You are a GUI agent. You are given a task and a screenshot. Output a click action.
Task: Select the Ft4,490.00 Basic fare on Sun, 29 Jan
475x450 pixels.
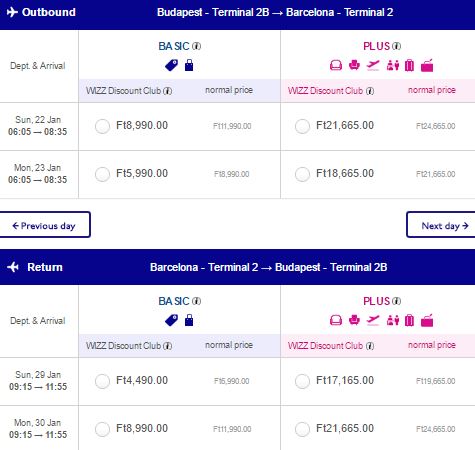pyautogui.click(x=102, y=381)
